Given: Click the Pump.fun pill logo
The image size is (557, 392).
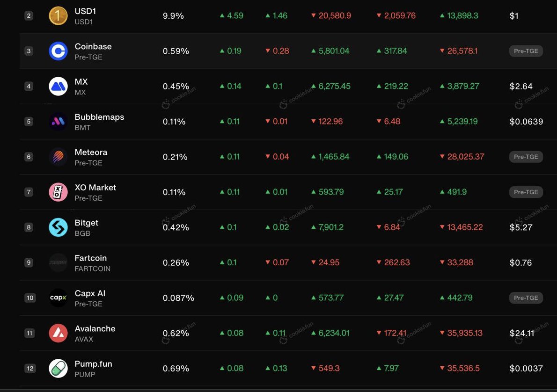Looking at the screenshot, I should (x=58, y=368).
